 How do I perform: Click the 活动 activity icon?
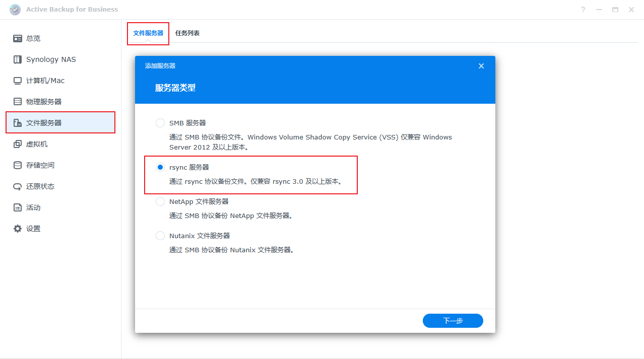click(x=18, y=207)
